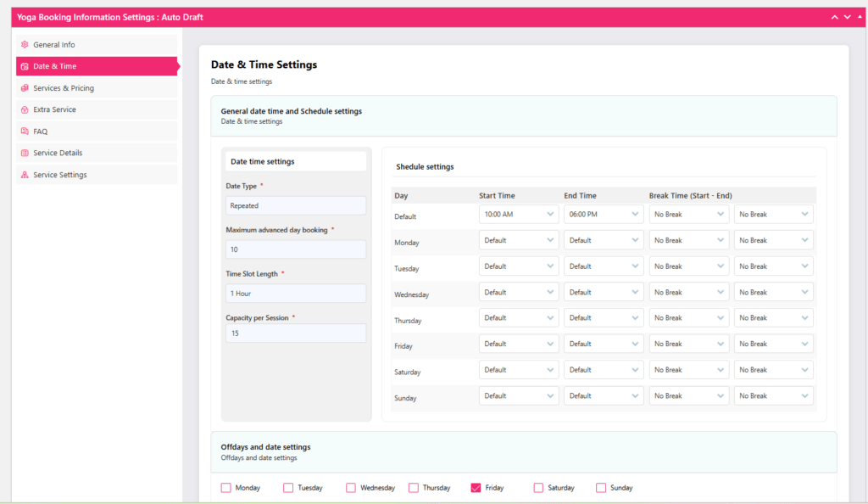Uncheck the Friday offday checkbox
868x504 pixels.
pyautogui.click(x=476, y=488)
